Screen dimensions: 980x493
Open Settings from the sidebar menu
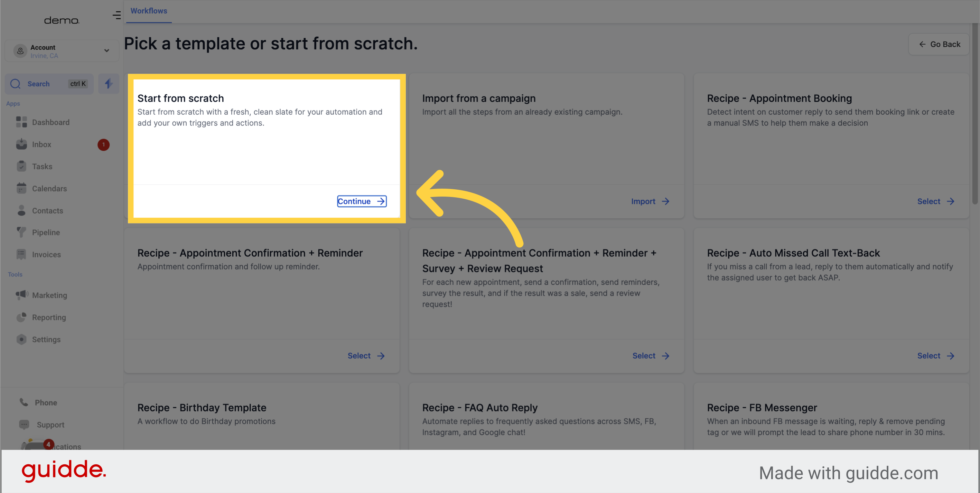point(21,340)
